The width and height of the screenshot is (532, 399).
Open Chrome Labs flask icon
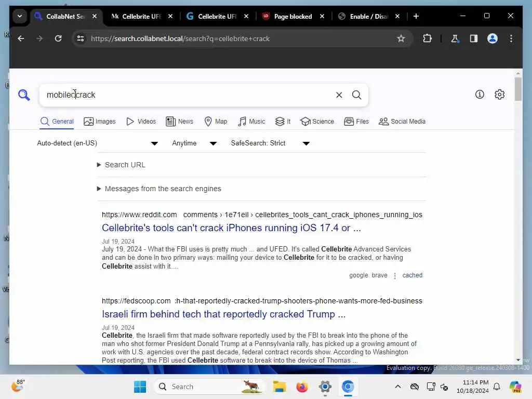(455, 38)
